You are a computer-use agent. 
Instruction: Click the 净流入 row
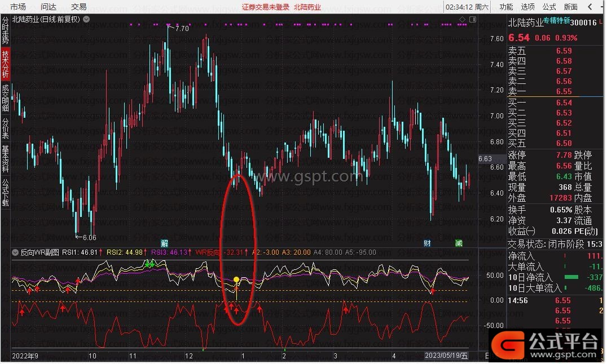(555, 256)
